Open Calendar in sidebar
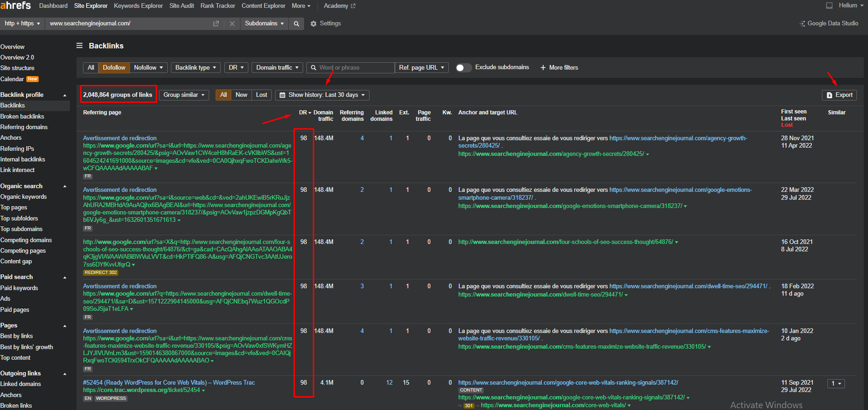The width and height of the screenshot is (868, 410). click(12, 79)
